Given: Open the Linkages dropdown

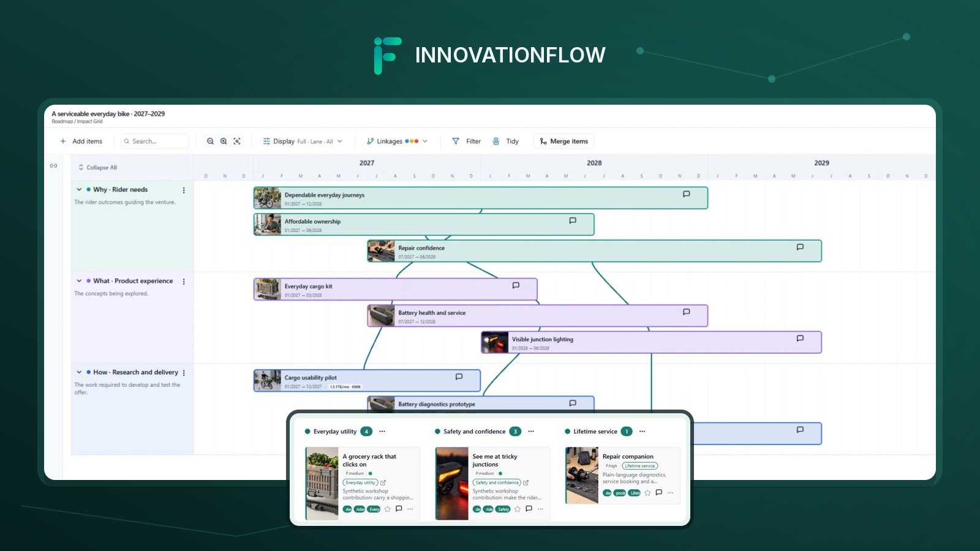Looking at the screenshot, I should click(x=397, y=141).
